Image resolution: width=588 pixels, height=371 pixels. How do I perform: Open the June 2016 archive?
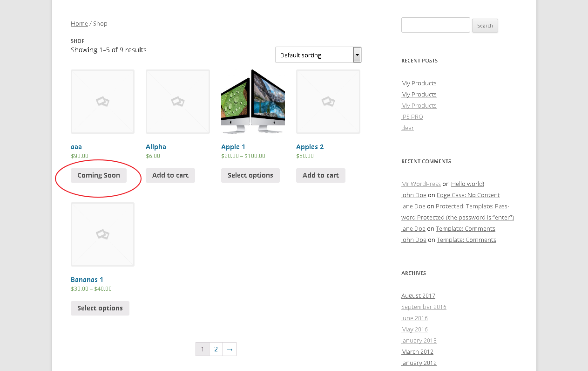click(x=414, y=318)
